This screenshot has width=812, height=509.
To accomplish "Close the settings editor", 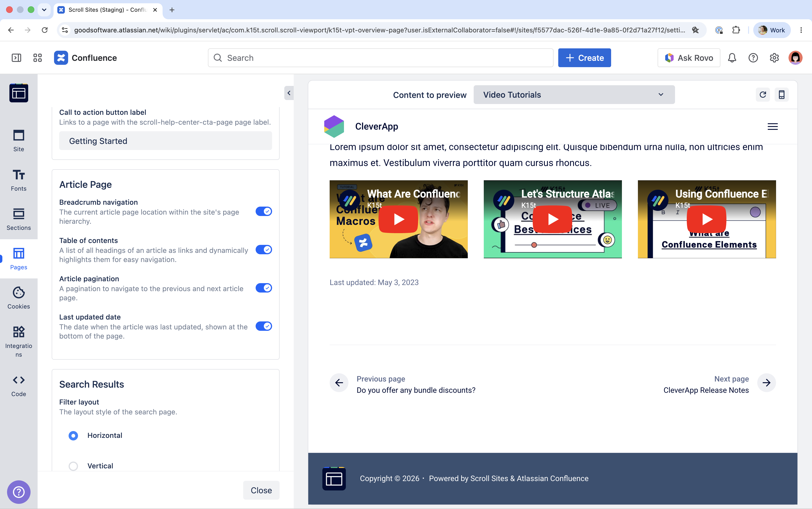I will pos(261,490).
